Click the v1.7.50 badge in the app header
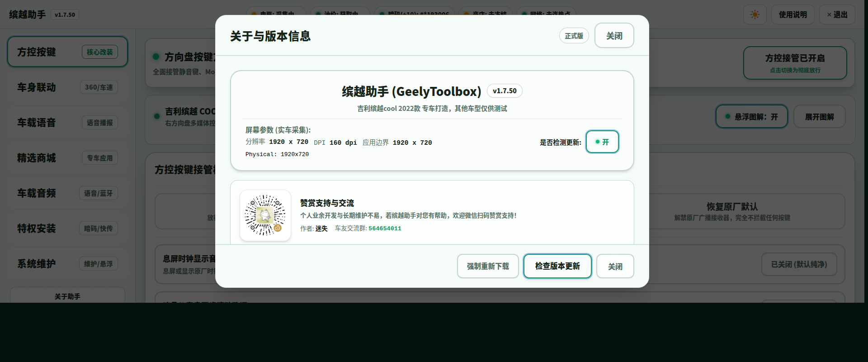The width and height of the screenshot is (868, 362). (65, 14)
